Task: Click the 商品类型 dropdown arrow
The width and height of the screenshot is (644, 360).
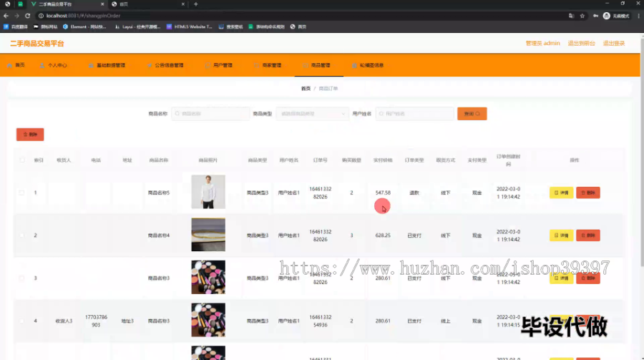Action: point(343,114)
